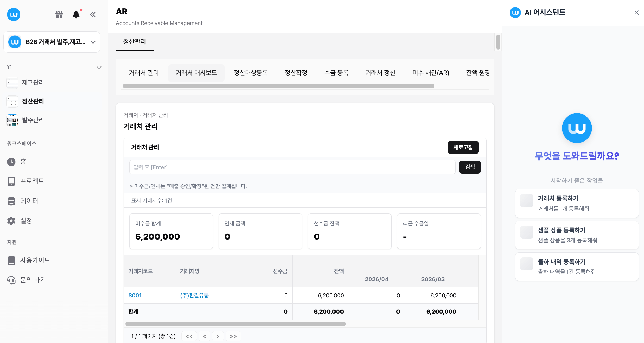Click the gift icon in the top bar
Screen dimensions: 644x343
(59, 14)
